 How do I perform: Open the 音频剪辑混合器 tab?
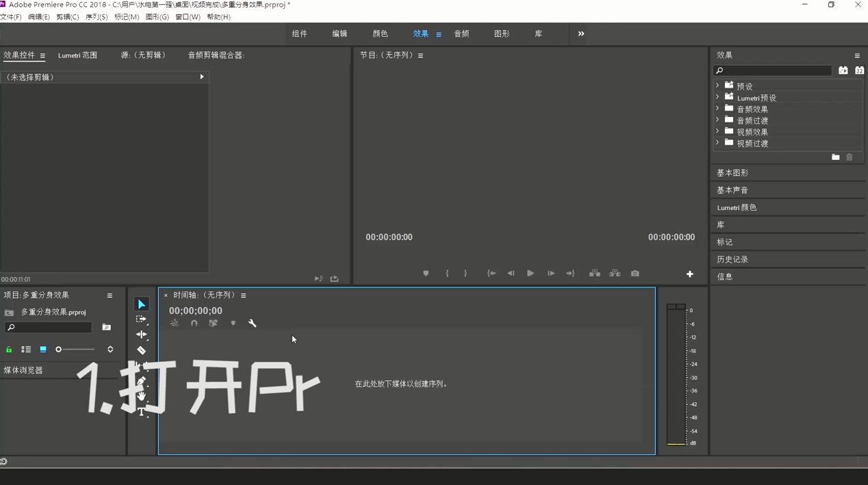[216, 55]
